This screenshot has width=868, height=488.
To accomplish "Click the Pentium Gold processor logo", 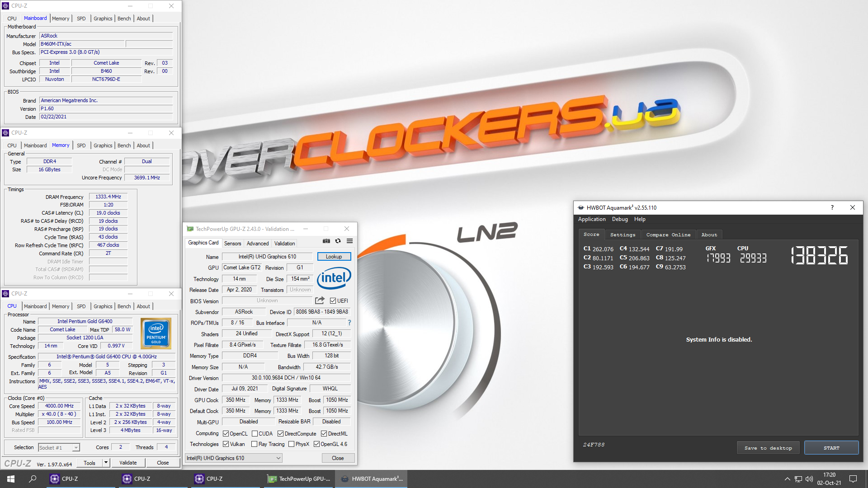I will pos(156,333).
